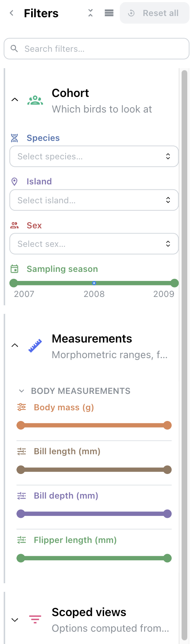Click the 2008 midpoint on Sampling season slider

pyautogui.click(x=94, y=283)
